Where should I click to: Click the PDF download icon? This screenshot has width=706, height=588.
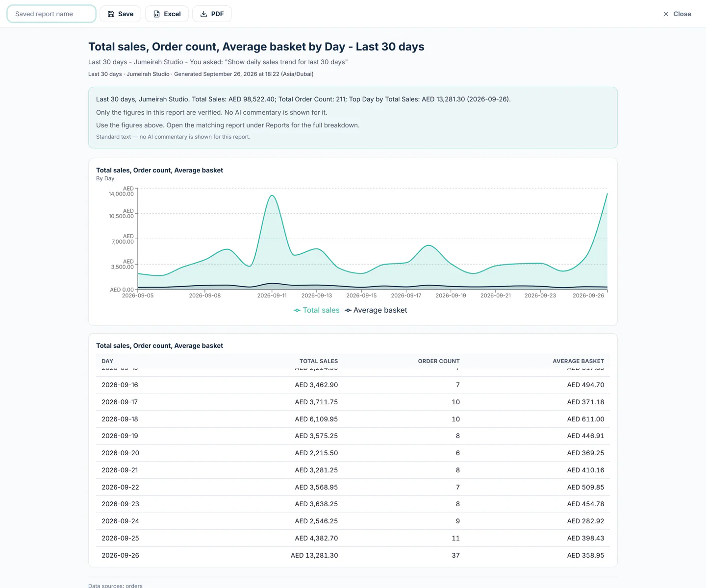tap(203, 14)
